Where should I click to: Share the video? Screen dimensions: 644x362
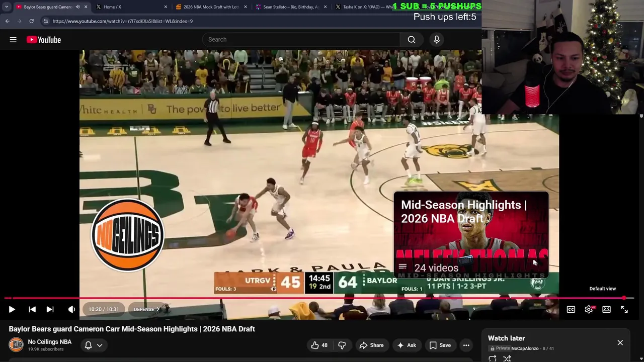pyautogui.click(x=371, y=345)
